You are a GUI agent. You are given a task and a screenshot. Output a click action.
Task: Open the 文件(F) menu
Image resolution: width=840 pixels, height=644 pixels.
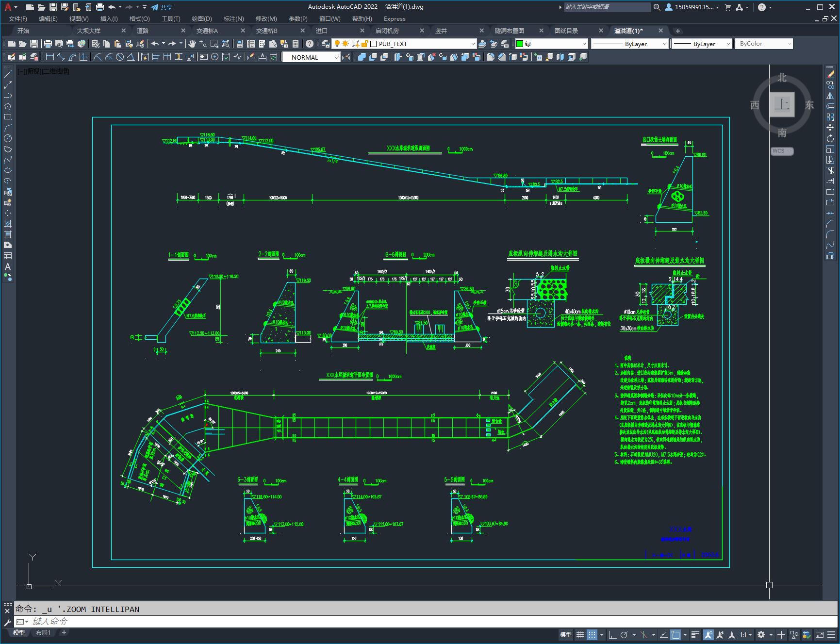coord(18,18)
